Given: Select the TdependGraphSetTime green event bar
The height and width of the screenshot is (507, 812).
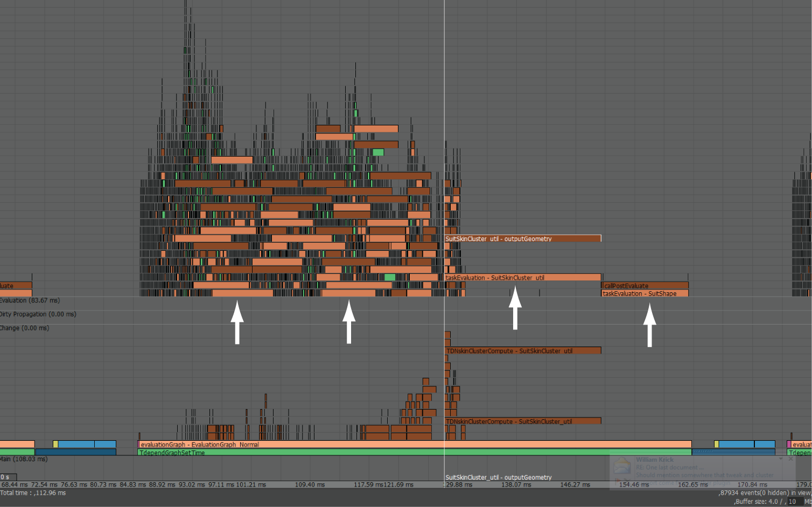Looking at the screenshot, I should (x=415, y=453).
